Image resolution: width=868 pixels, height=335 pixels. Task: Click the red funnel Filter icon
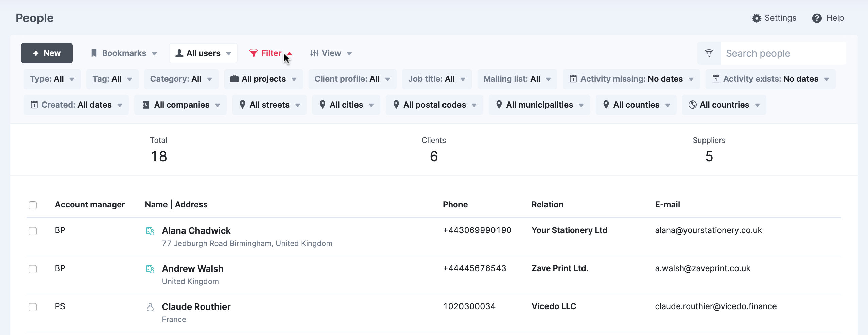(254, 53)
